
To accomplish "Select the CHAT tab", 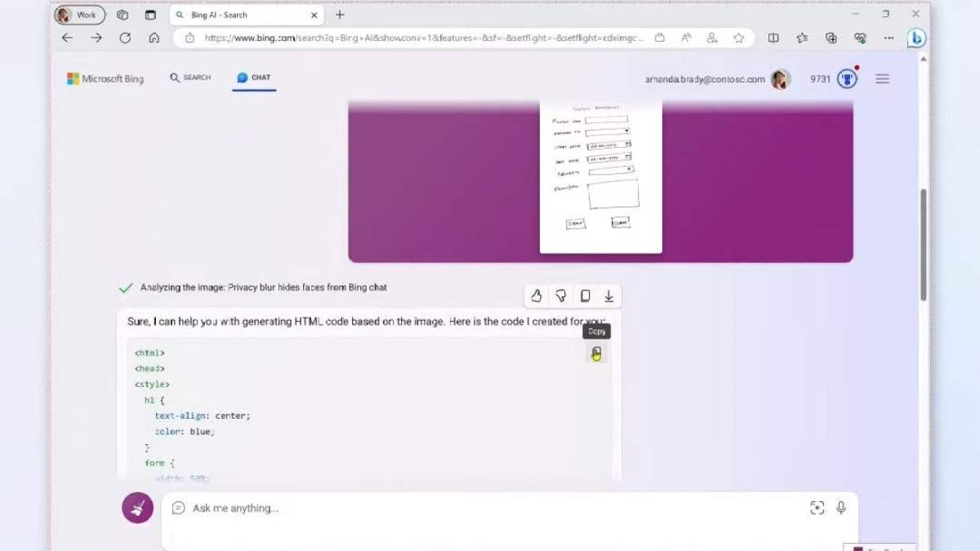I will pyautogui.click(x=253, y=78).
